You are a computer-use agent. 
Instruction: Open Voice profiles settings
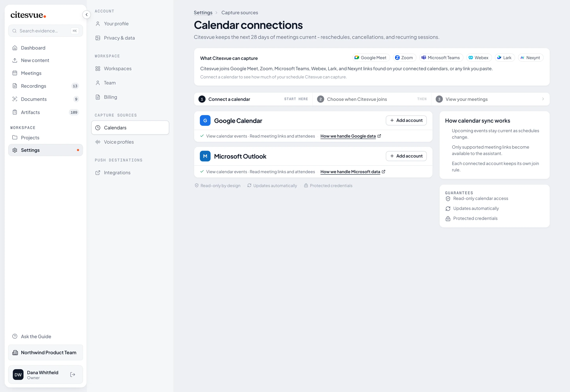(130, 142)
